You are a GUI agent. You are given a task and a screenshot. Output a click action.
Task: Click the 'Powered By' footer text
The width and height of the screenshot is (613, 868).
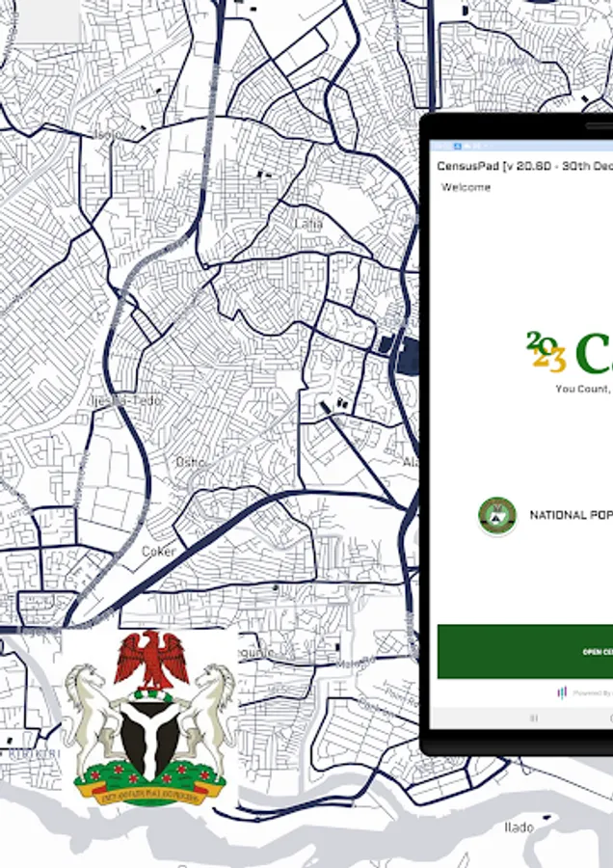(x=592, y=693)
